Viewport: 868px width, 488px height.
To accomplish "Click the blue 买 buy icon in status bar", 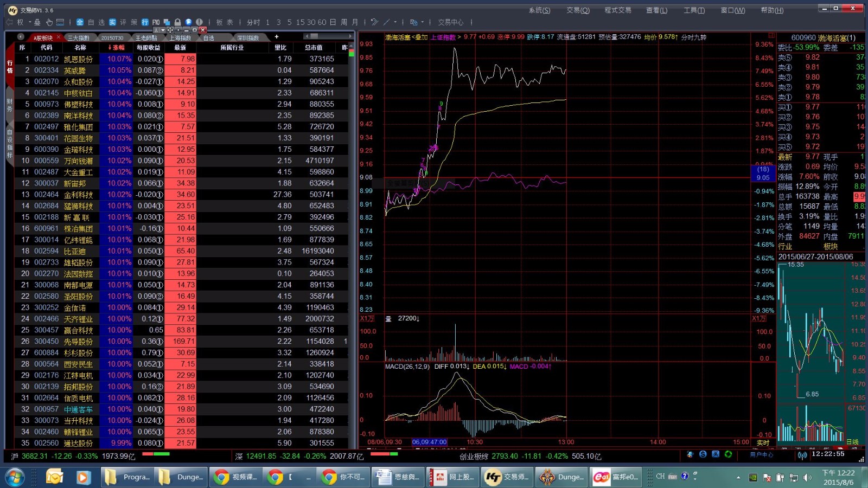I will [716, 454].
